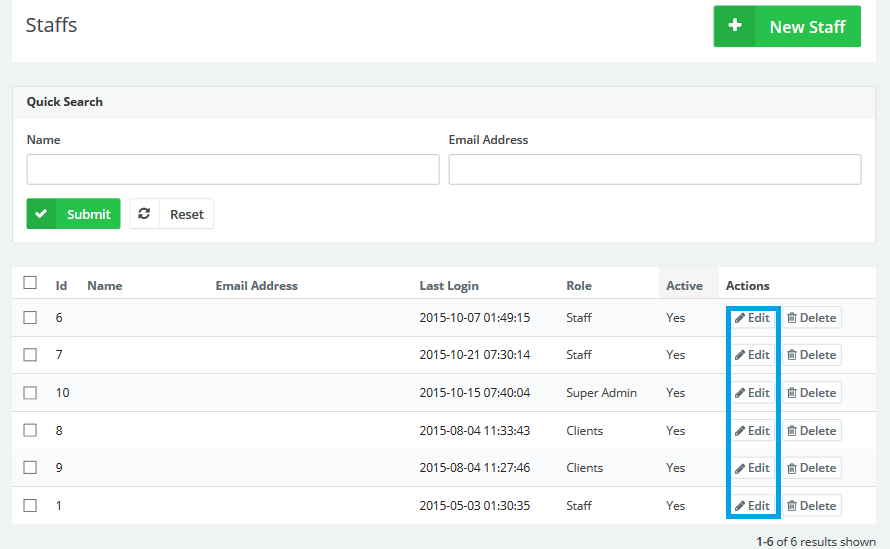
Task: Check the box for staff Id 6
Action: pos(30,318)
